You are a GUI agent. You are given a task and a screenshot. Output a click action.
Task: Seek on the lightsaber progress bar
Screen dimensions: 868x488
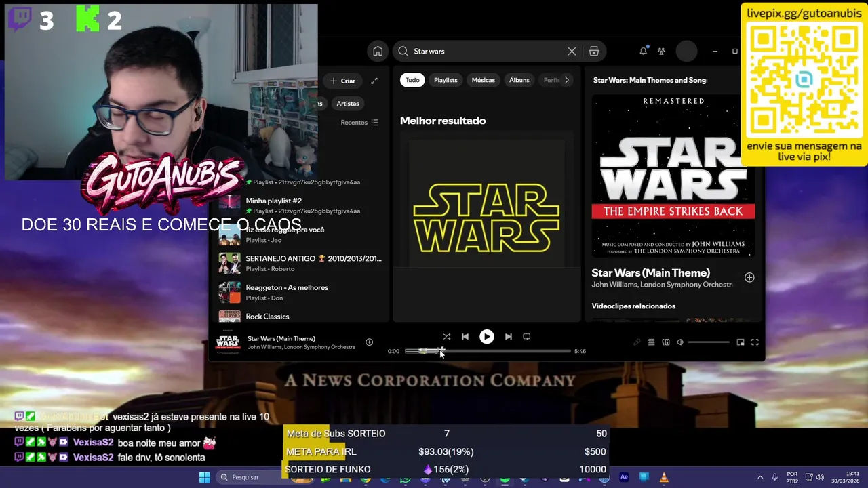coord(488,351)
